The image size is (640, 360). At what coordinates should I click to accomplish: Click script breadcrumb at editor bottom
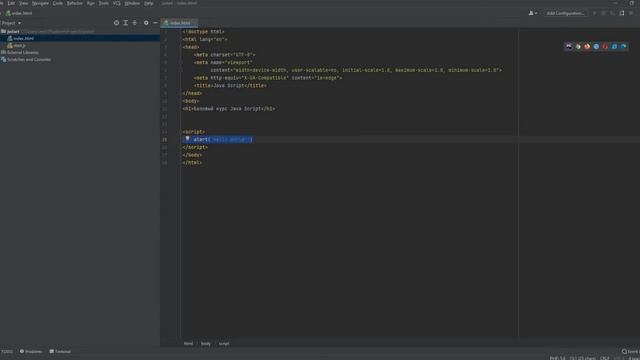[x=224, y=344]
